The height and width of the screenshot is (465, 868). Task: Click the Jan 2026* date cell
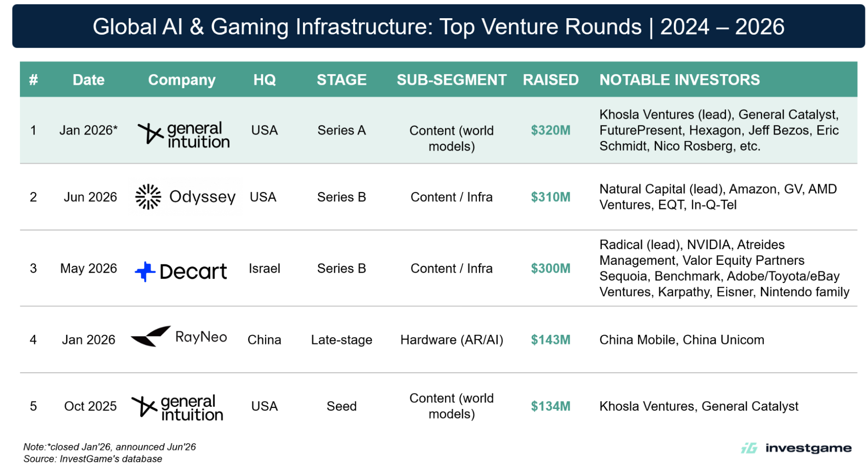tap(89, 130)
